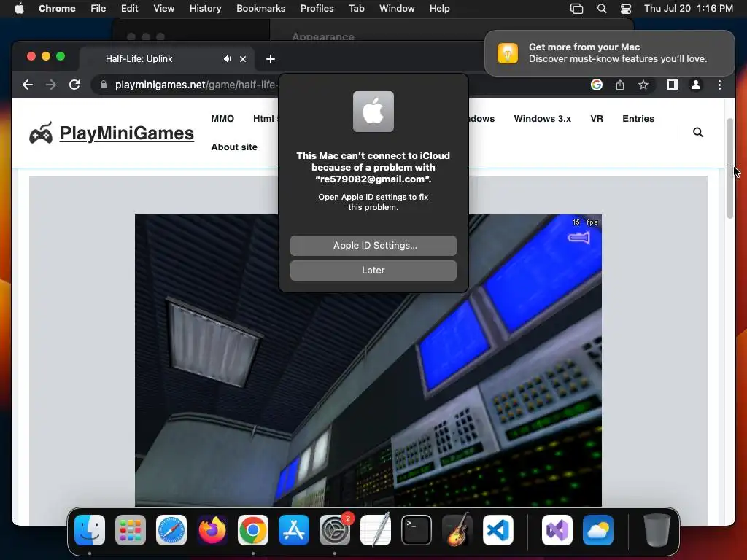Click the Google icon in address bar
The width and height of the screenshot is (747, 560).
point(597,85)
